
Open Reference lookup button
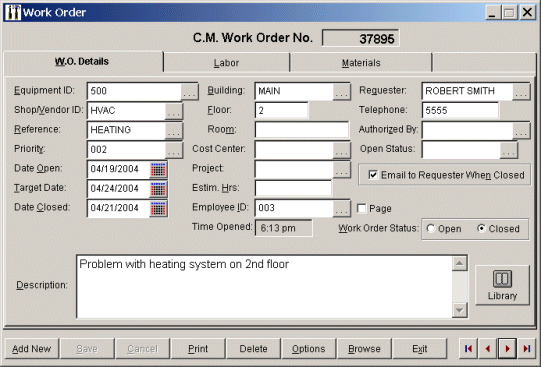[x=174, y=130]
